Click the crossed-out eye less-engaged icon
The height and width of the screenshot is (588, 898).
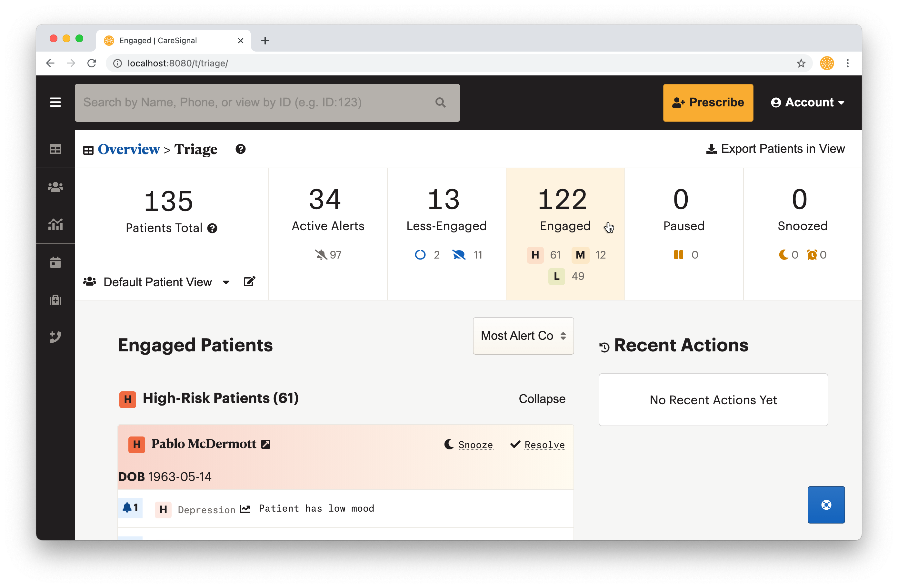(x=459, y=255)
